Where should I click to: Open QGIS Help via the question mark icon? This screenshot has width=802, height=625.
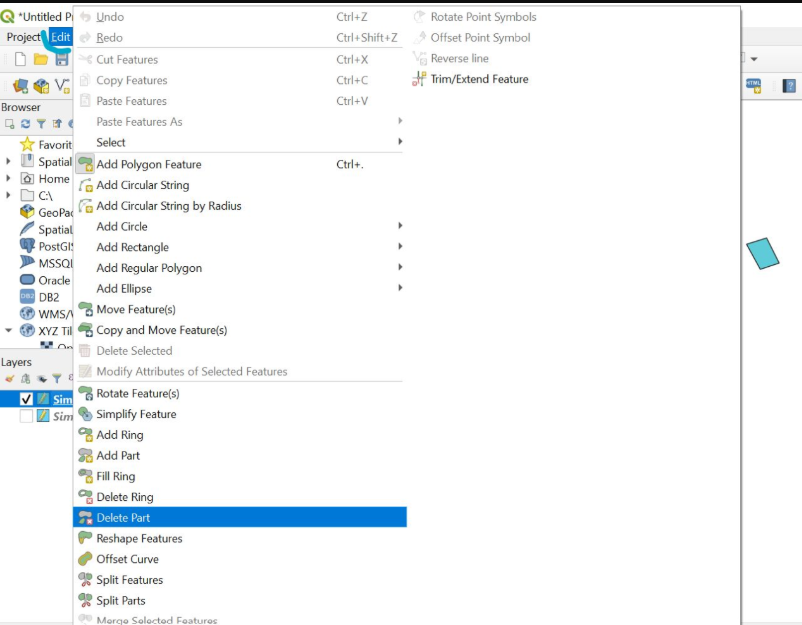point(788,86)
